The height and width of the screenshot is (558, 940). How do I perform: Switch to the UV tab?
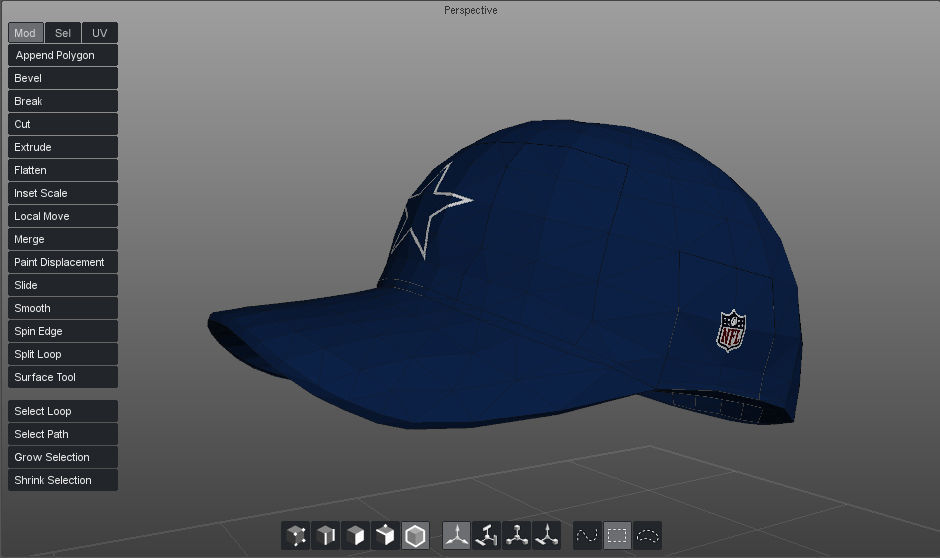click(x=100, y=33)
